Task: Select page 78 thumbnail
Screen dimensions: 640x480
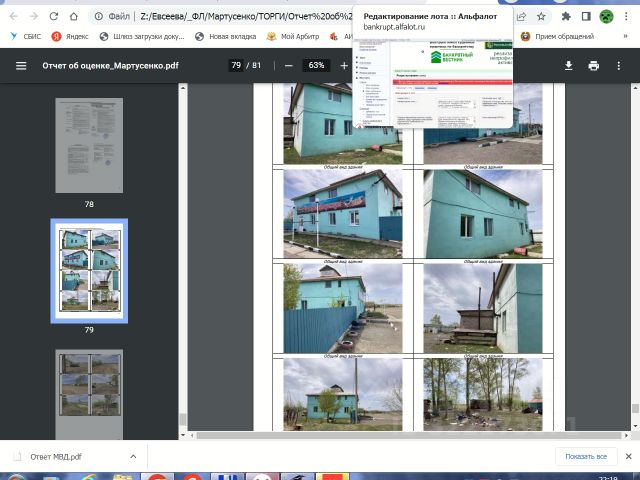Action: [x=89, y=145]
